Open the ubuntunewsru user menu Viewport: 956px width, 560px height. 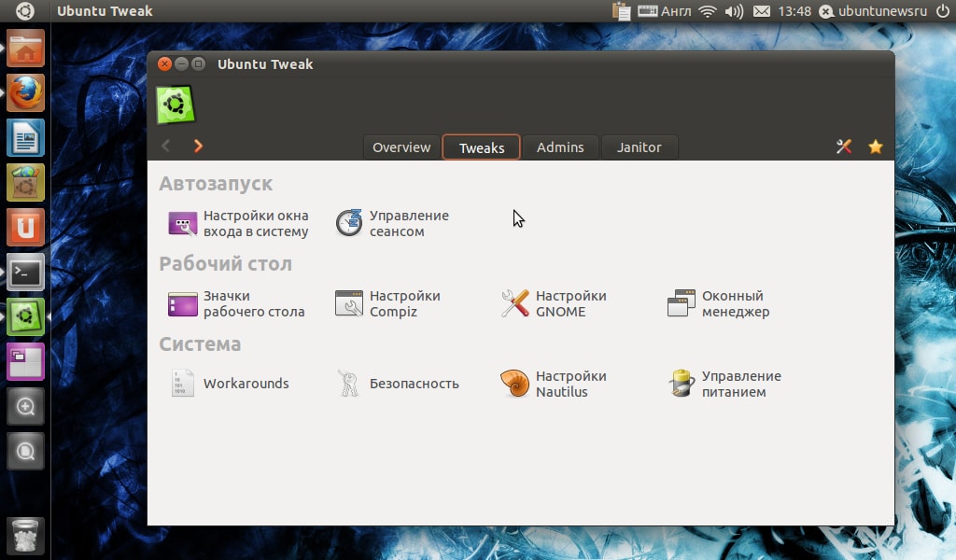click(x=873, y=11)
